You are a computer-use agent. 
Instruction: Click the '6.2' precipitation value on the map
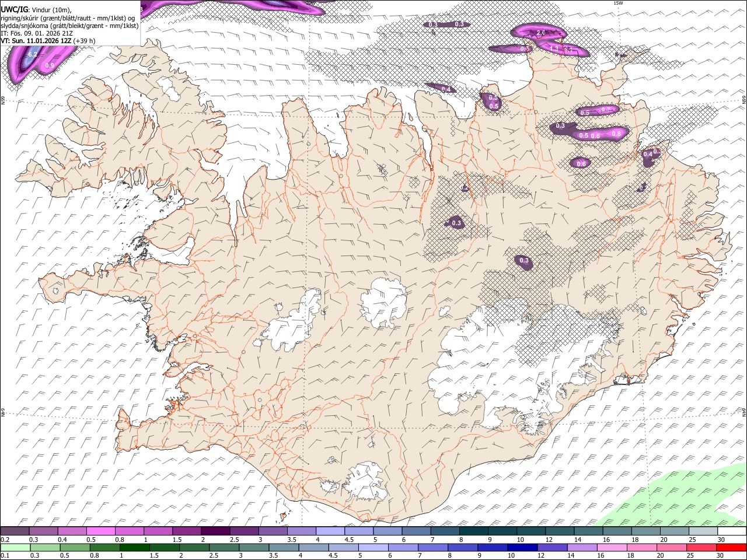click(x=33, y=54)
